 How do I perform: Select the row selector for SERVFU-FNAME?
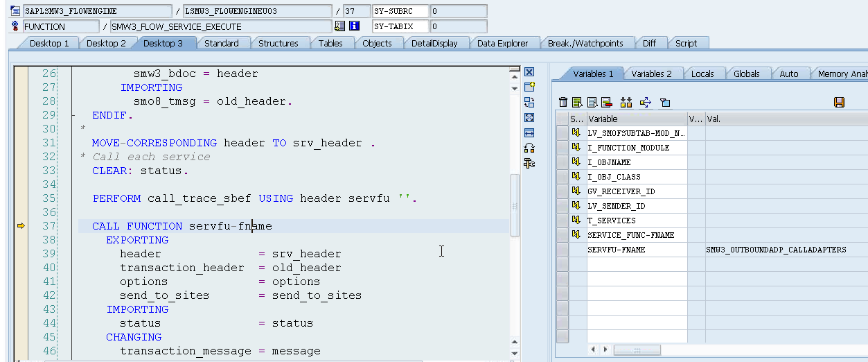[563, 249]
